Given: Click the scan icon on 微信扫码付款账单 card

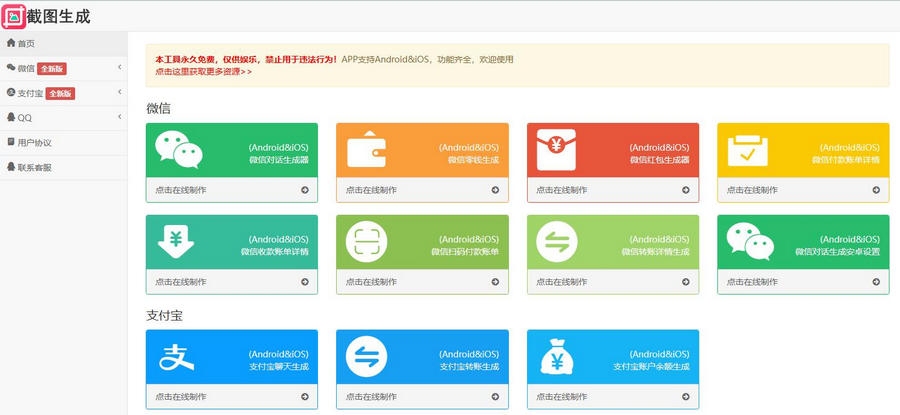Looking at the screenshot, I should [366, 242].
